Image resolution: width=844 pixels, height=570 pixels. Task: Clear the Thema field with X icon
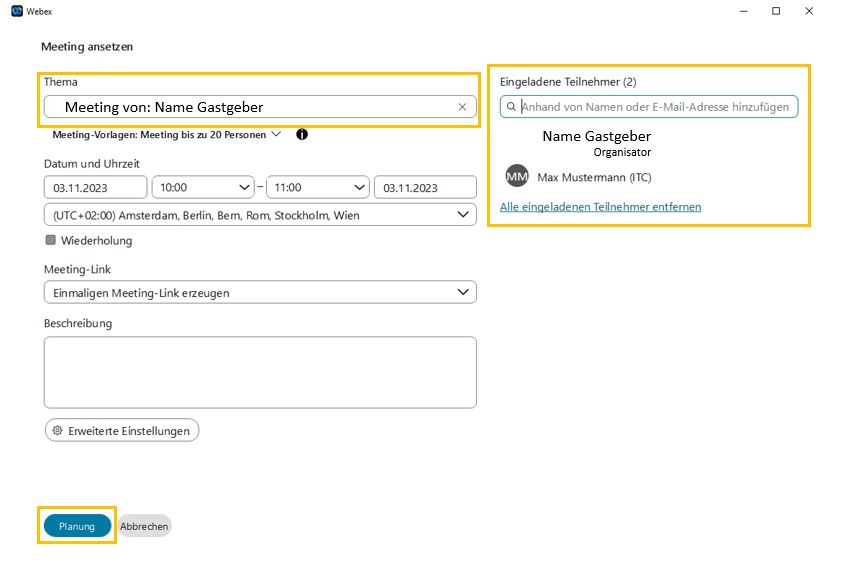tap(462, 107)
